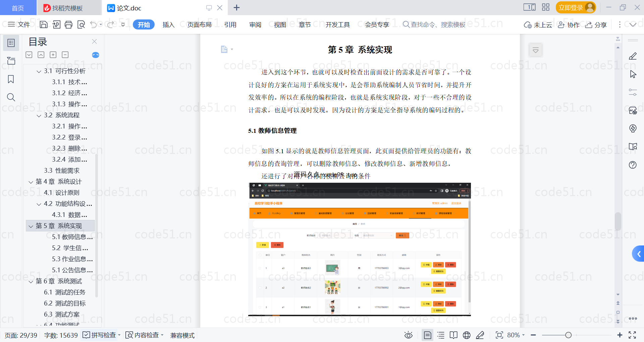644x342 pixels.
Task: Click the pen edit icon in right sidebar
Action: 633,56
